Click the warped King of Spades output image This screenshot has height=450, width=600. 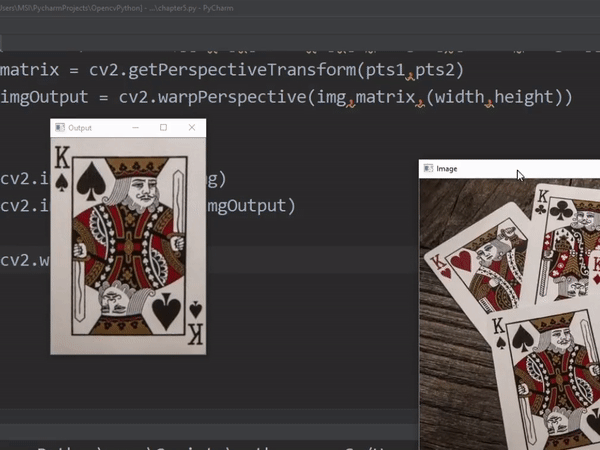pos(128,246)
